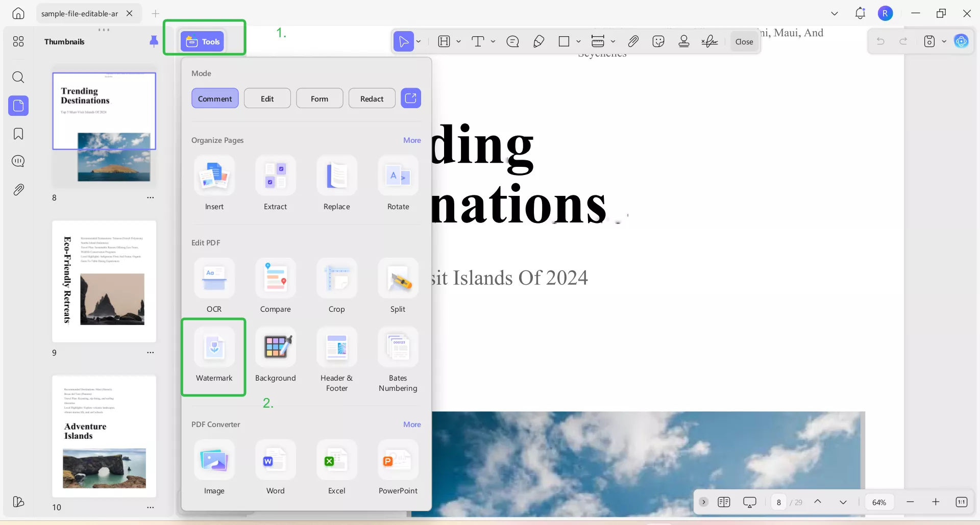Close the sample-file-editable-ar tab
Viewport: 980px width, 525px height.
[130, 13]
